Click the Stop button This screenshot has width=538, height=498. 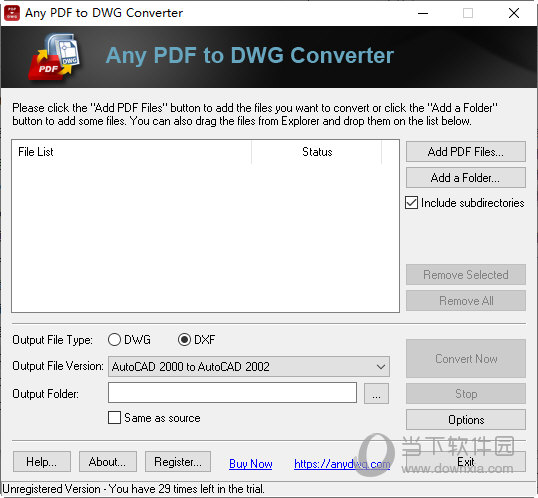click(x=466, y=393)
